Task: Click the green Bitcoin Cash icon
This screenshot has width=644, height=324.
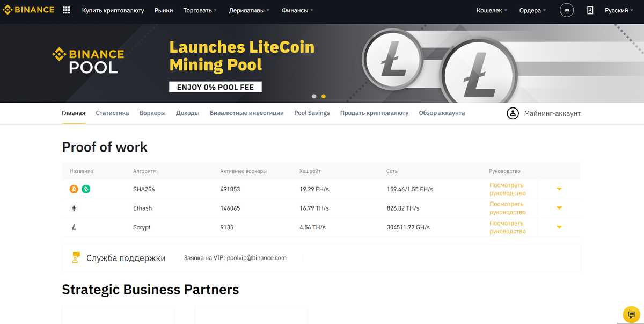Action: click(86, 189)
